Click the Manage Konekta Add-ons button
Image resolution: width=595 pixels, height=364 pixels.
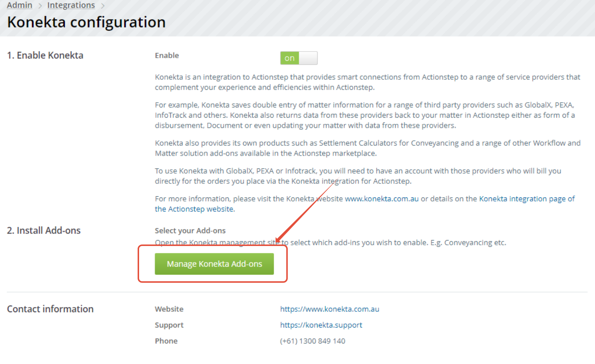(214, 264)
